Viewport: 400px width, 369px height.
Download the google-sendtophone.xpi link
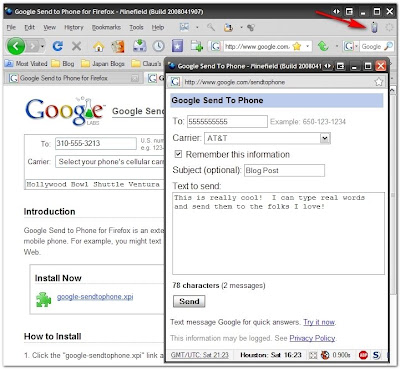95,297
